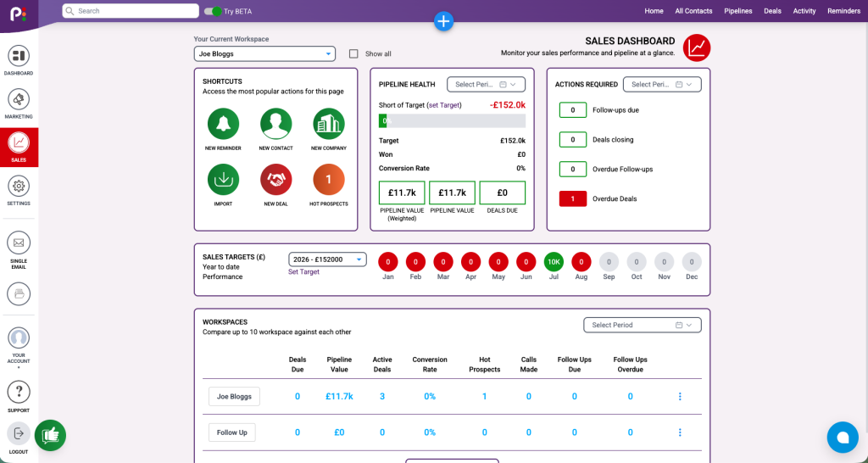This screenshot has height=463, width=868.
Task: Go to All Contacts menu item
Action: tap(693, 11)
